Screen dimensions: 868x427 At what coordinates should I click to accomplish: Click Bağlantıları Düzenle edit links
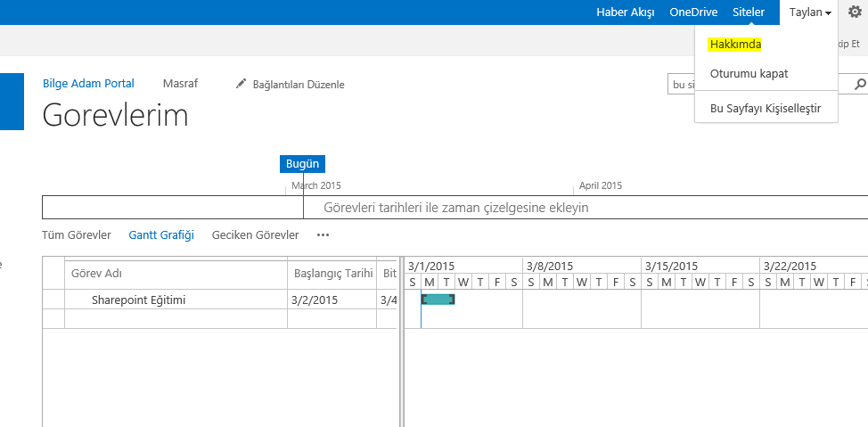pyautogui.click(x=299, y=85)
